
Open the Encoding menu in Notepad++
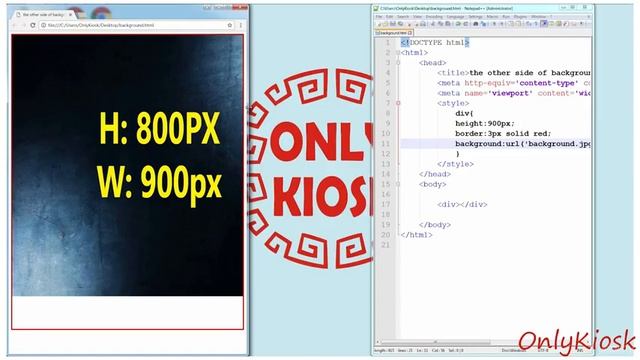pos(434,17)
